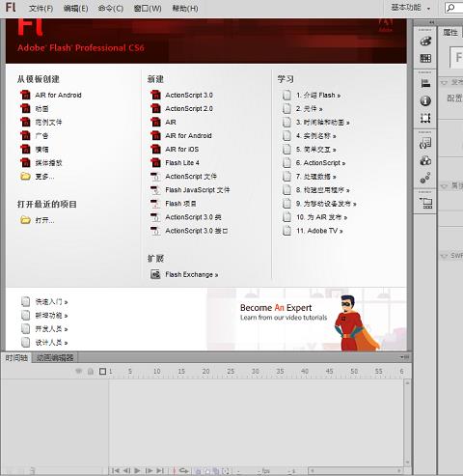Open learning link 1. 介绍 Flash
This screenshot has height=476, width=463.
pos(318,96)
